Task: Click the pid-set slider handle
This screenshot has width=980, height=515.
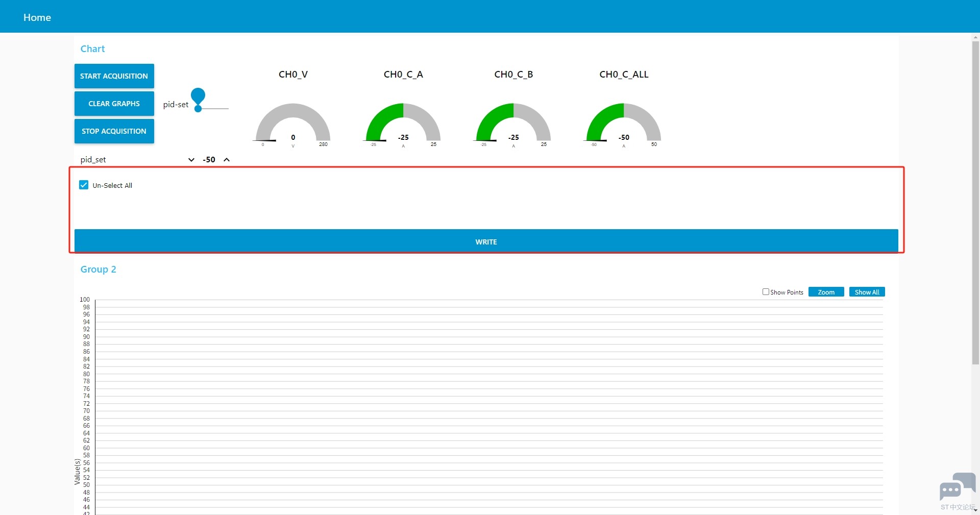Action: pyautogui.click(x=198, y=108)
